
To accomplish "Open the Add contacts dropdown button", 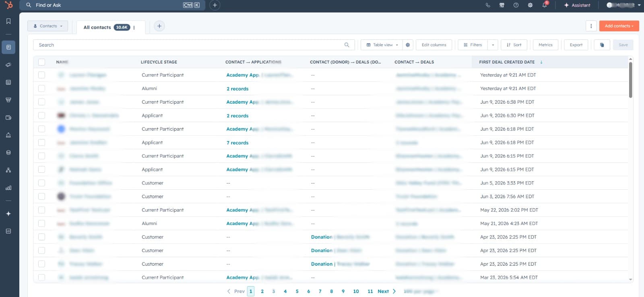I will coord(619,26).
